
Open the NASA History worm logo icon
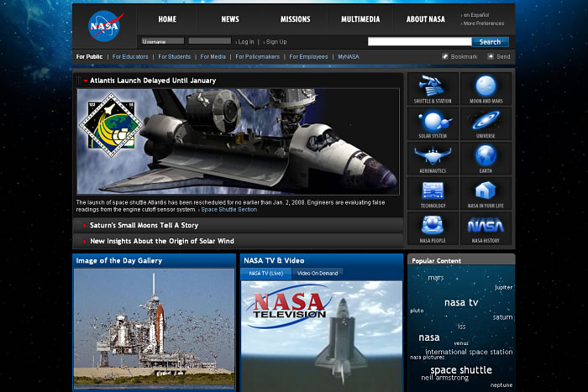coord(486,228)
